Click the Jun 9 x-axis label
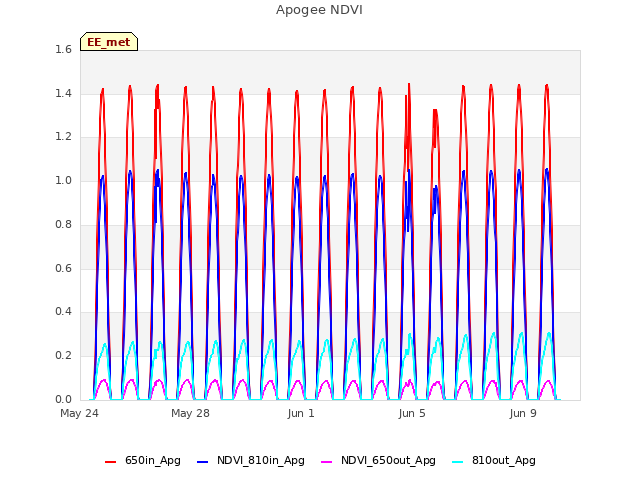This screenshot has height=480, width=640. point(523,413)
